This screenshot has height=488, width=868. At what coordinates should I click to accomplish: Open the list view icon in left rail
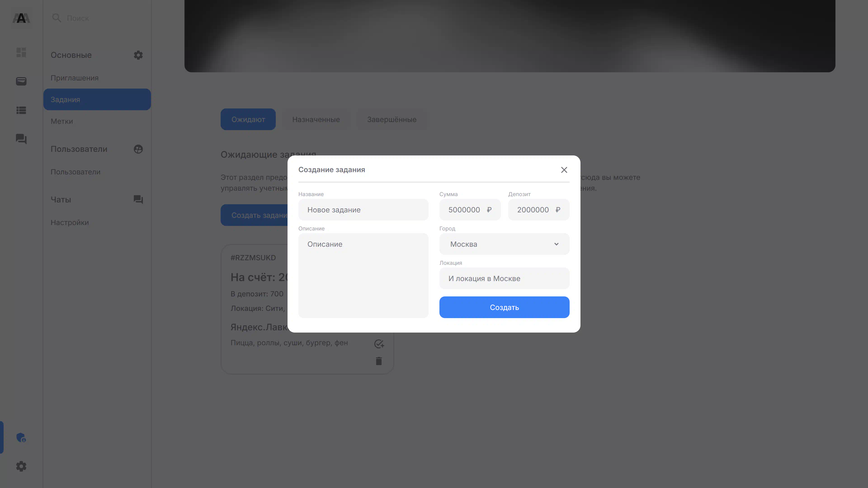(x=21, y=110)
